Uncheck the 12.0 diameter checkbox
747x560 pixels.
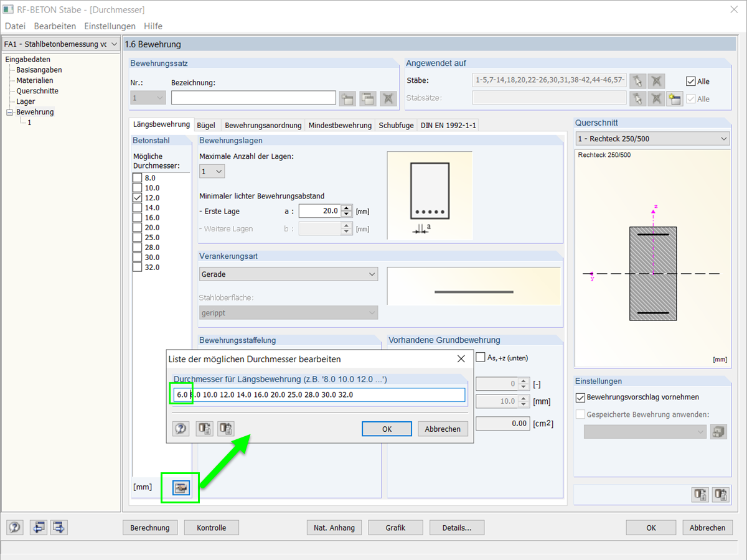pyautogui.click(x=138, y=198)
